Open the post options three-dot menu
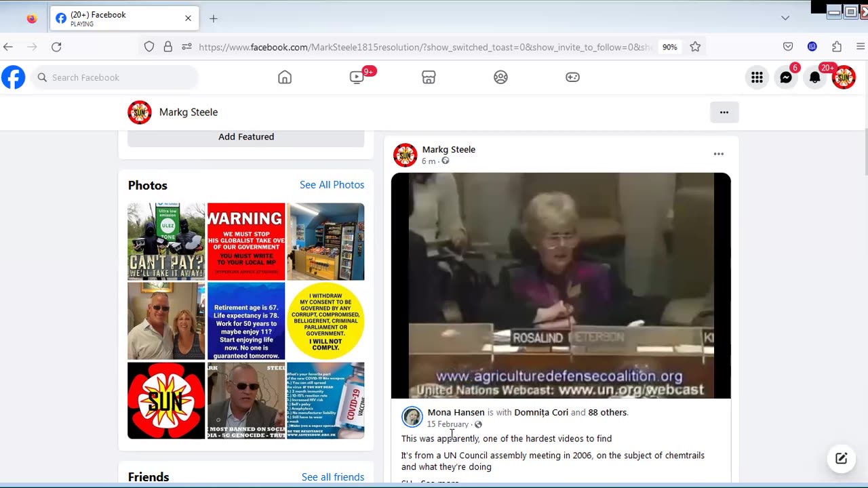Screen dimensions: 868x488 tap(719, 155)
